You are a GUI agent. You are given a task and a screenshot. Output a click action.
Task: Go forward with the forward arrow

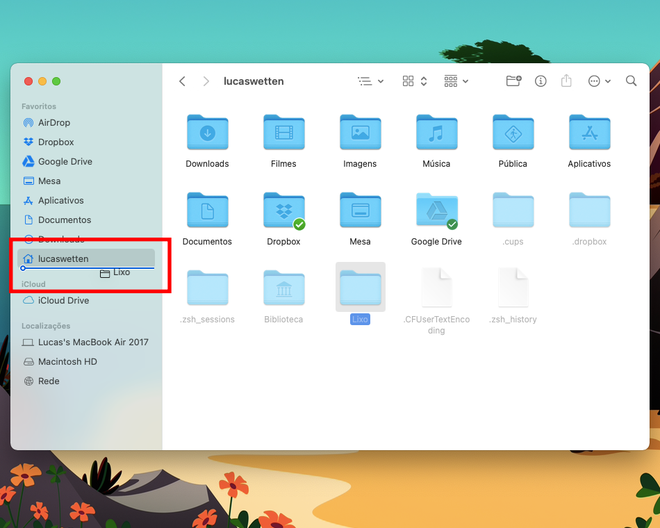click(x=206, y=81)
